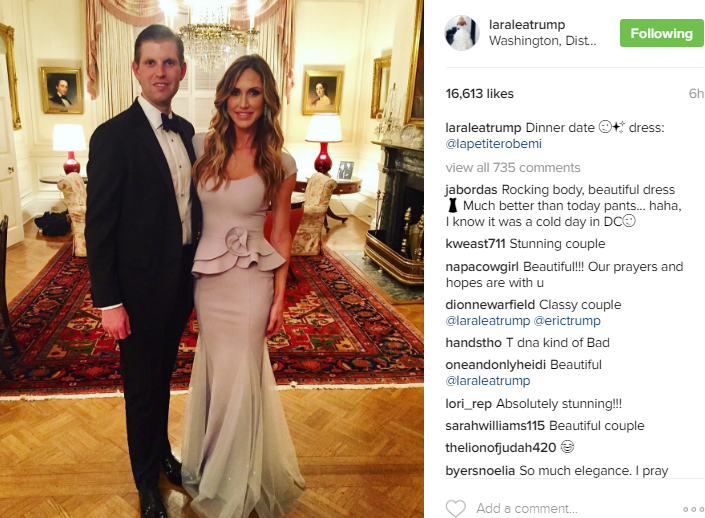Open commenter kweast711 profile
705x518 pixels.
(x=476, y=244)
